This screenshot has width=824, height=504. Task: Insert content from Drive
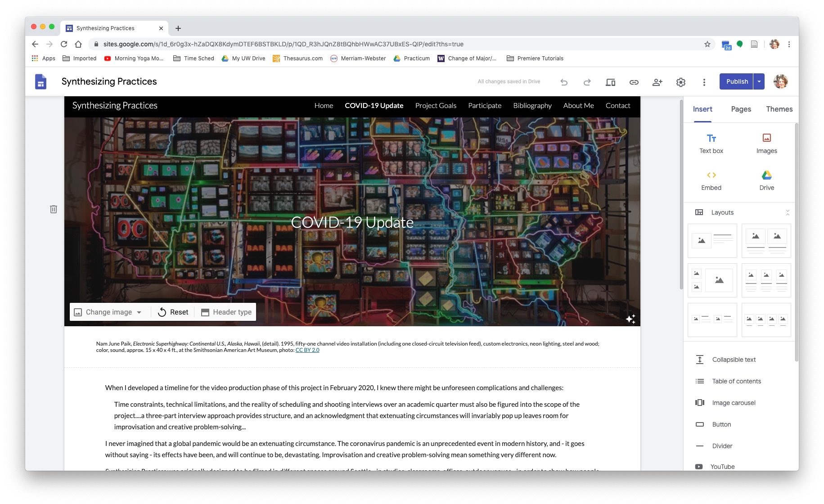coord(766,180)
